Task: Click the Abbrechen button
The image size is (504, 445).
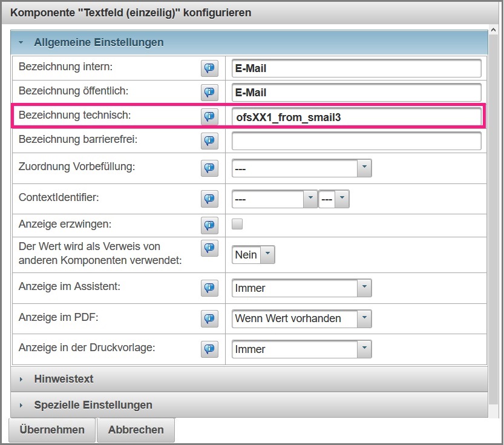Action: pos(136,430)
